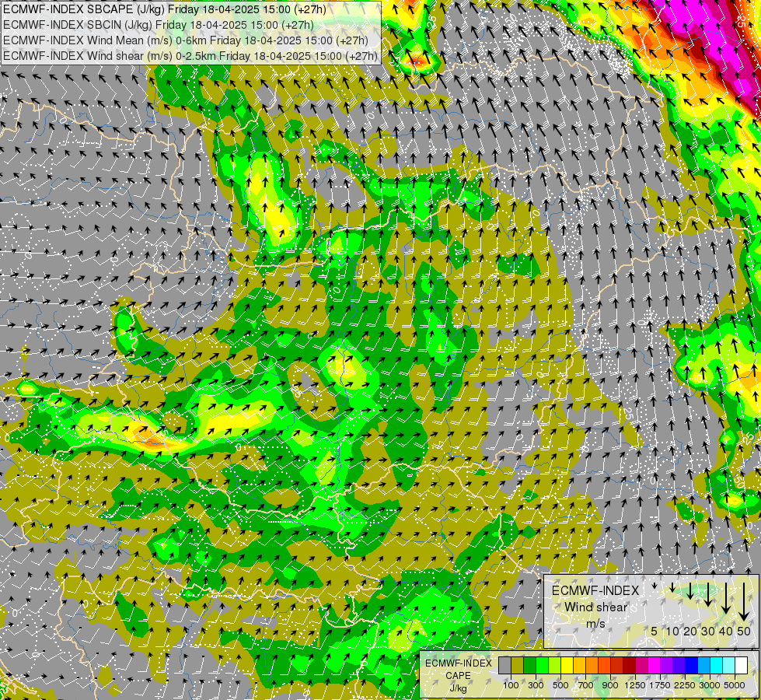
Task: Click 'ECMWF-INDEX' in wind shear legend
Action: (x=595, y=590)
